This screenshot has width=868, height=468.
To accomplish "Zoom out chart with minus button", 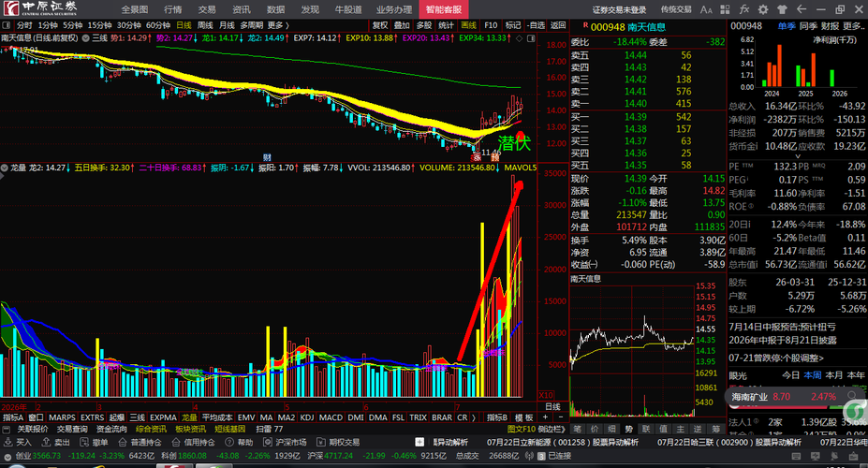I will click(560, 417).
